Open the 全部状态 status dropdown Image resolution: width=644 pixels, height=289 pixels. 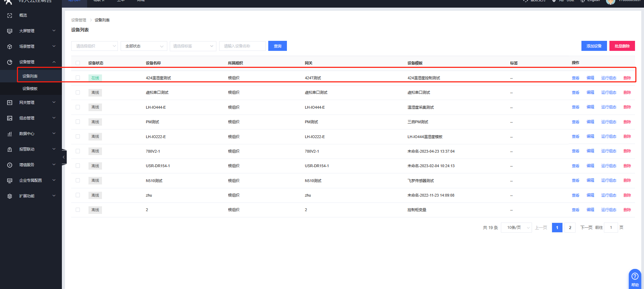(144, 46)
